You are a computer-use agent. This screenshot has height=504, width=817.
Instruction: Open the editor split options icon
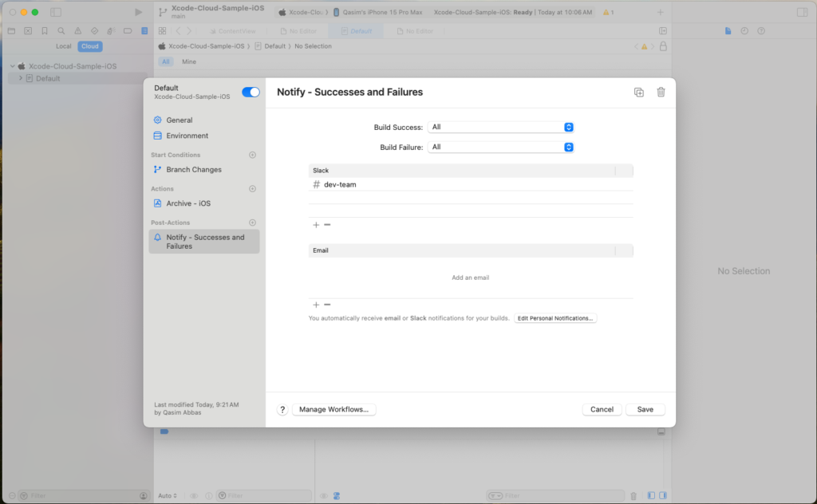(663, 31)
